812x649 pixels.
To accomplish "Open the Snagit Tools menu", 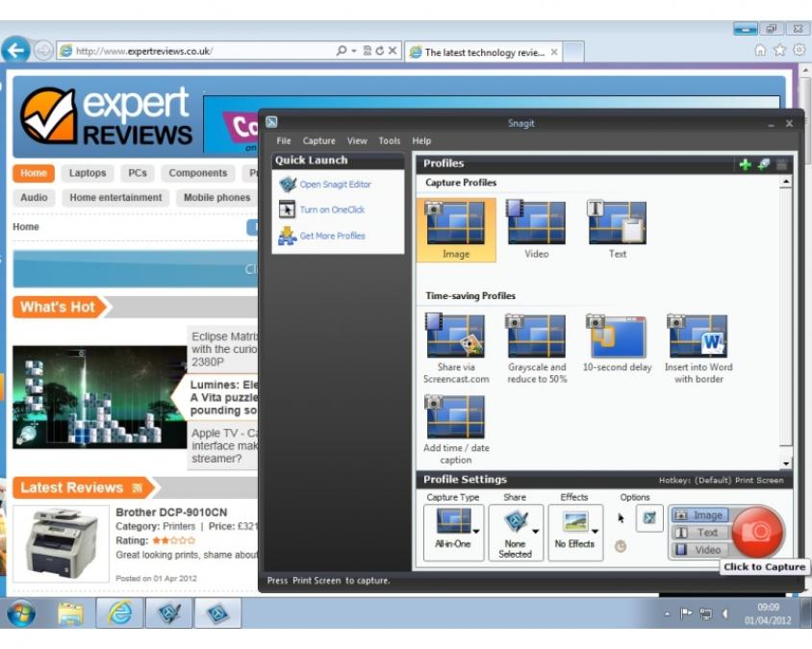I will [x=389, y=140].
